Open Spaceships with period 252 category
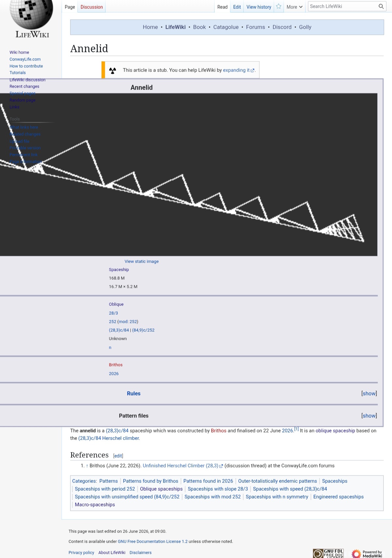 pos(105,489)
